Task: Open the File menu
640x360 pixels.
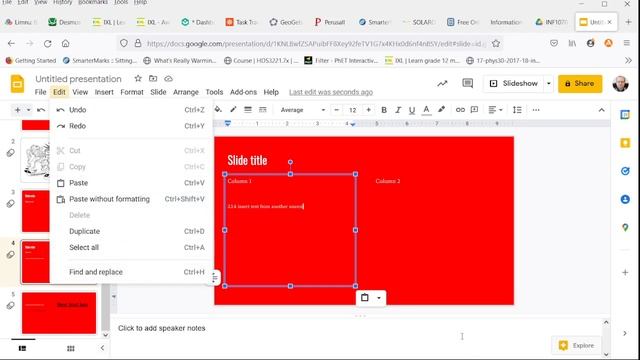Action: 40,92
